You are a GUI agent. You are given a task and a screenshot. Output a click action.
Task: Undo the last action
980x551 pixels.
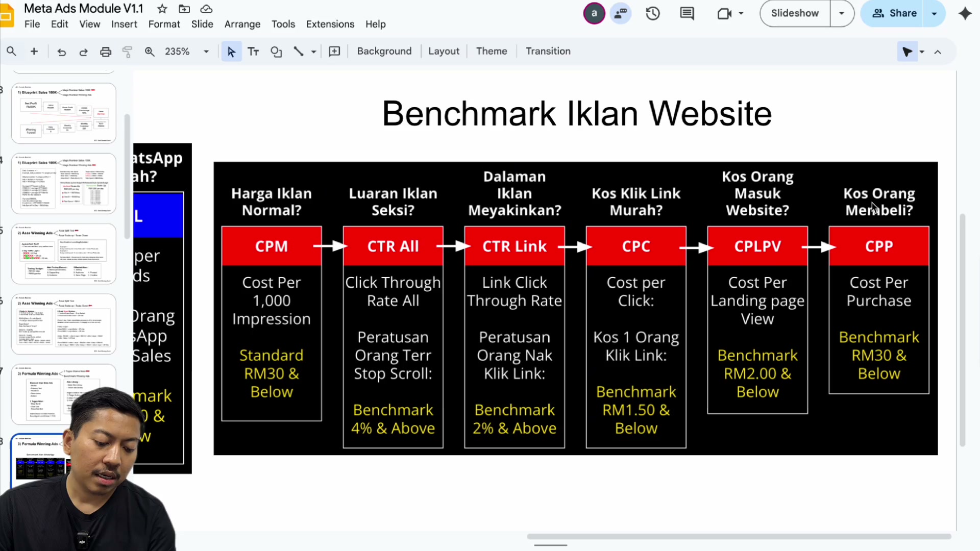[x=61, y=52]
